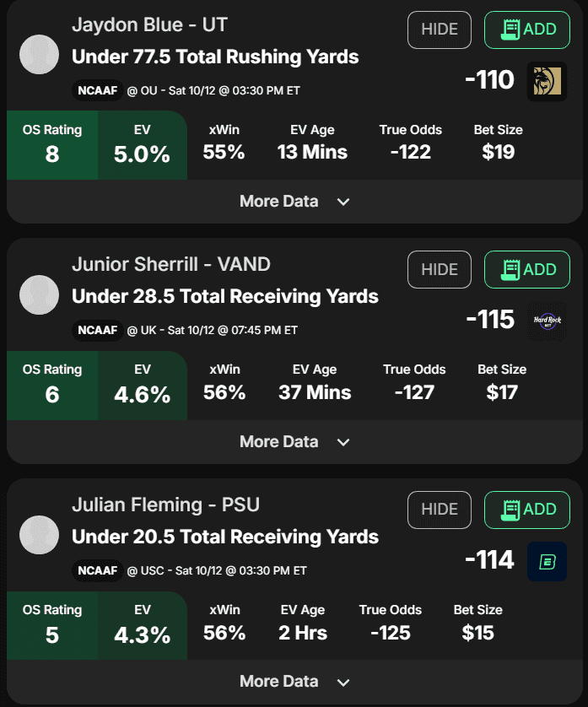Add Julian Fleming bet to betslip

[527, 510]
